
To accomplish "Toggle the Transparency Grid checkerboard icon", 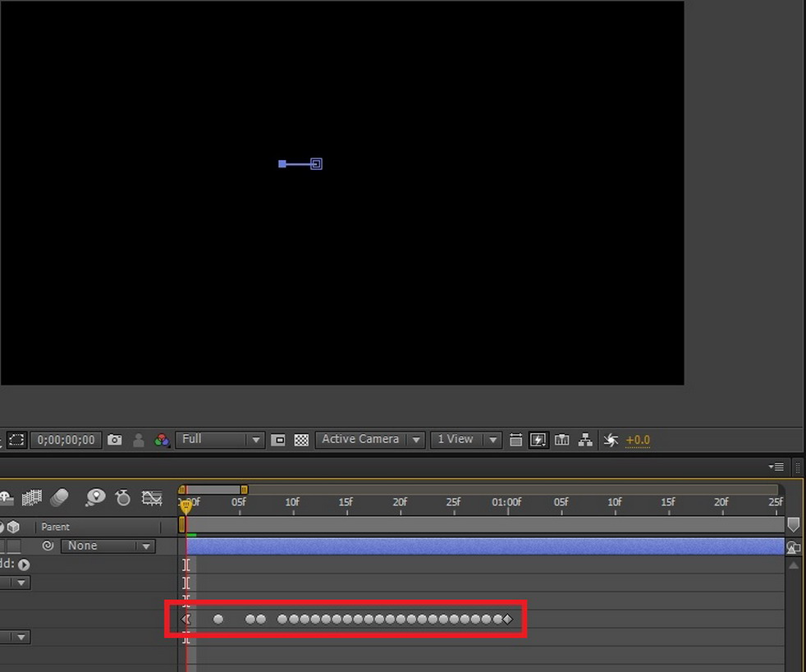I will click(301, 440).
